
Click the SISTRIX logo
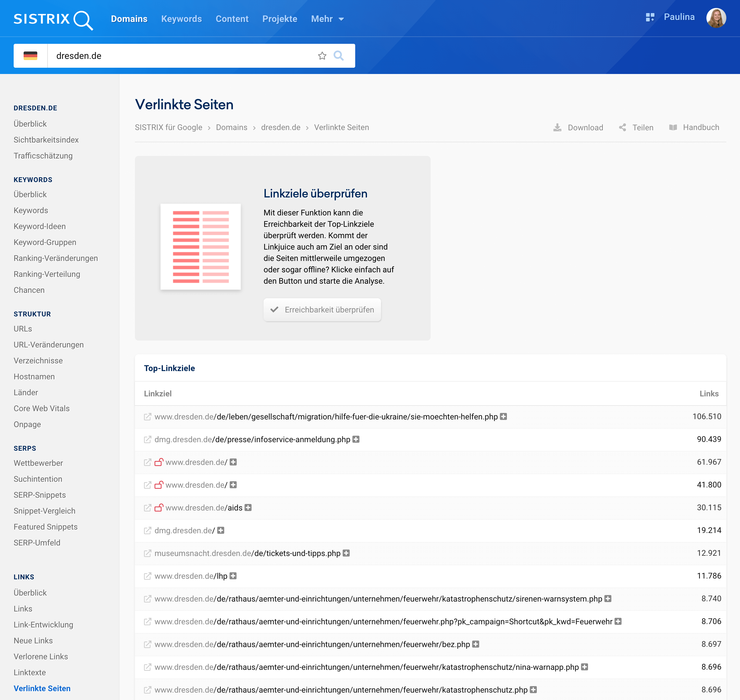click(x=53, y=19)
